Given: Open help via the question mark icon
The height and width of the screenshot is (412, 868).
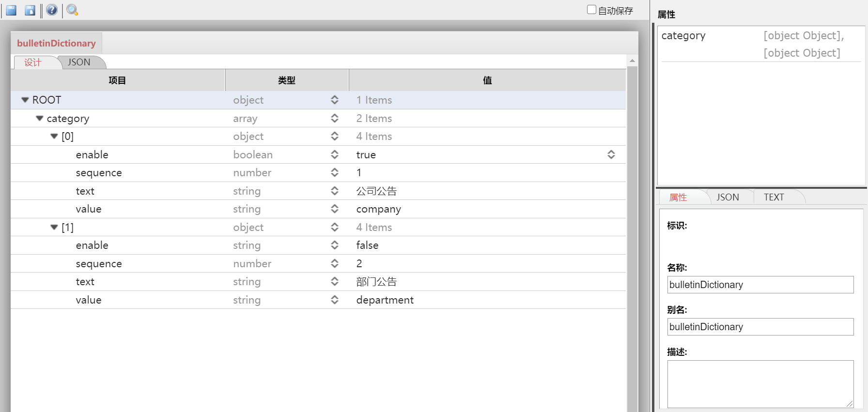Looking at the screenshot, I should pos(52,10).
